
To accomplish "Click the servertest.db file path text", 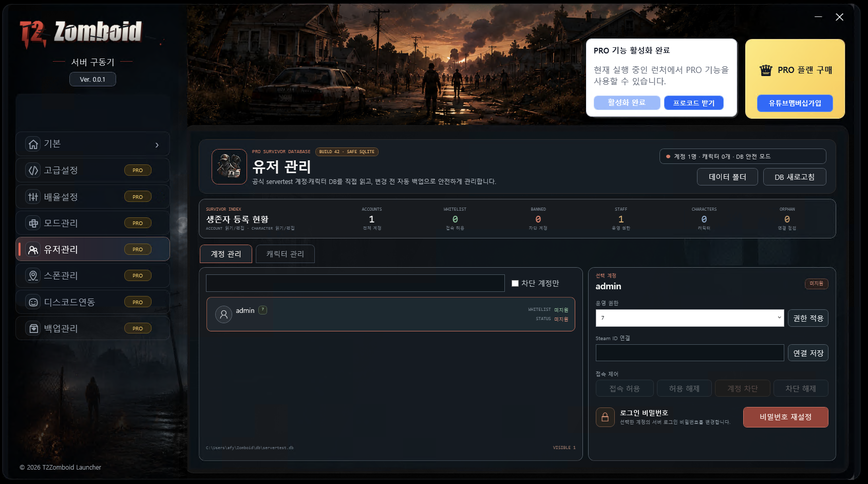I will [250, 448].
